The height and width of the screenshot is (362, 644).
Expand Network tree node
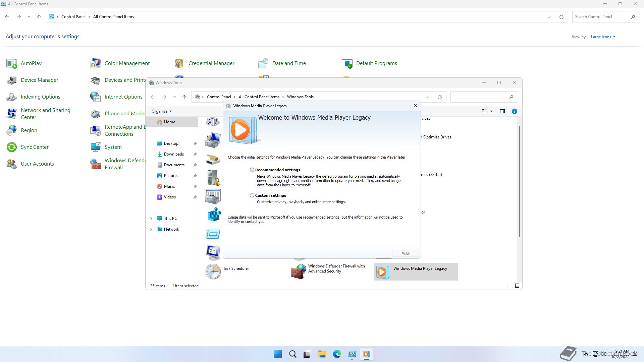click(x=151, y=229)
